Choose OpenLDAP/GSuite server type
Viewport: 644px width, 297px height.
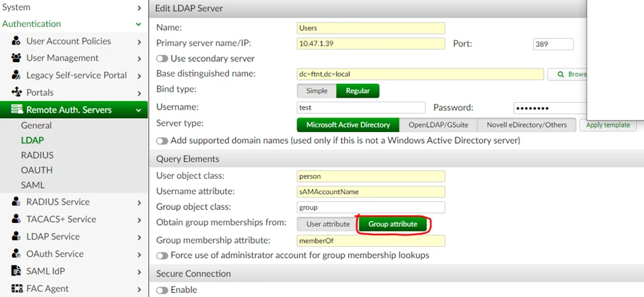point(438,125)
